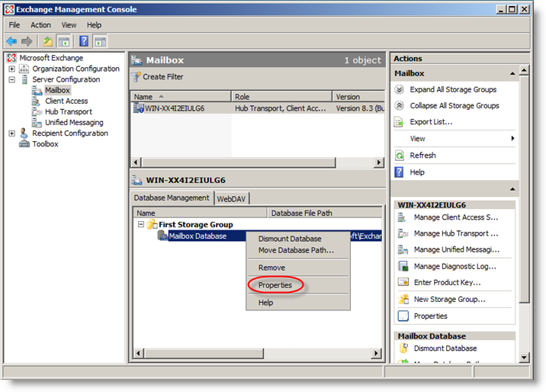The image size is (546, 392).
Task: Click the Back arrow toolbar icon
Action: (11, 41)
